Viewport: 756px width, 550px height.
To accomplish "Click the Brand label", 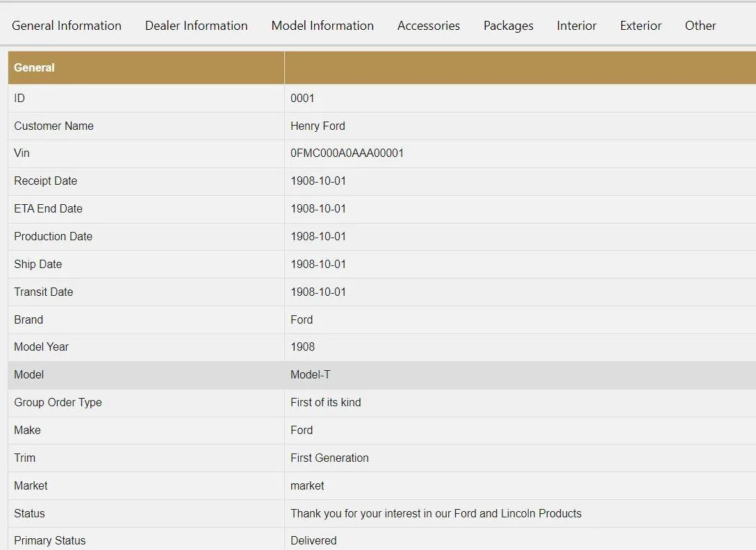I will point(28,320).
